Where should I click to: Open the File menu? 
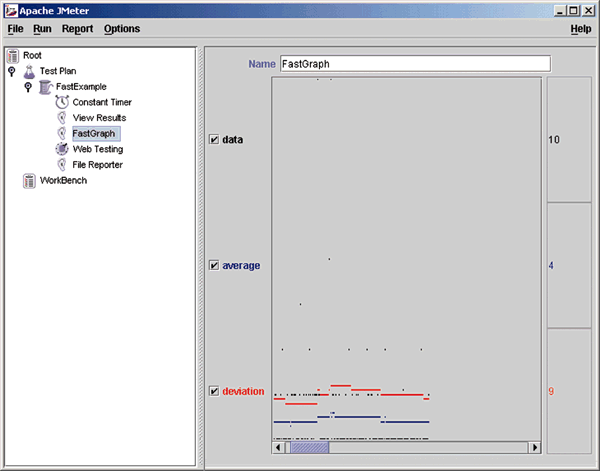pyautogui.click(x=15, y=29)
